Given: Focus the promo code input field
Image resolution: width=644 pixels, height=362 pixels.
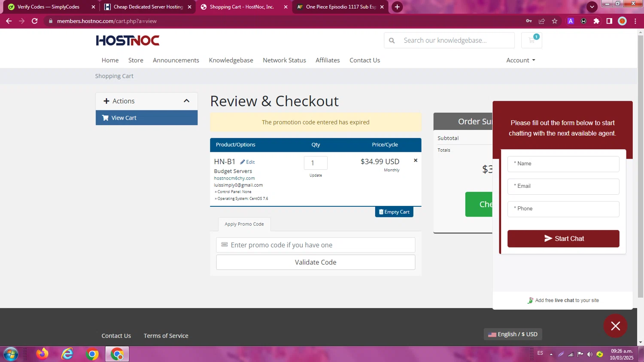Looking at the screenshot, I should (316, 245).
